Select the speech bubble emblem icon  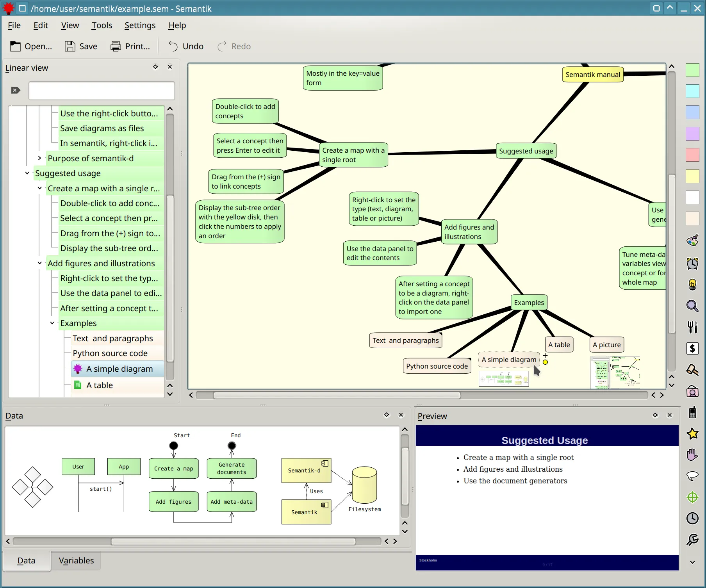point(692,476)
